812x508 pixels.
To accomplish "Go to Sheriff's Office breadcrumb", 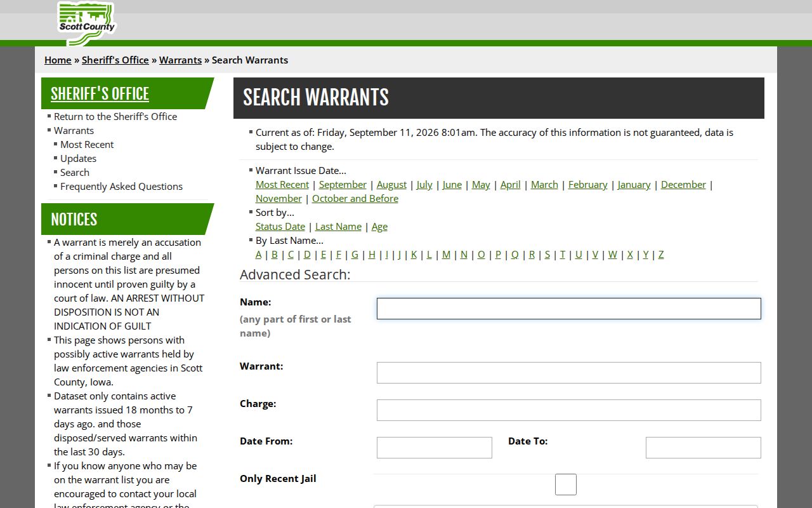I will tap(115, 60).
